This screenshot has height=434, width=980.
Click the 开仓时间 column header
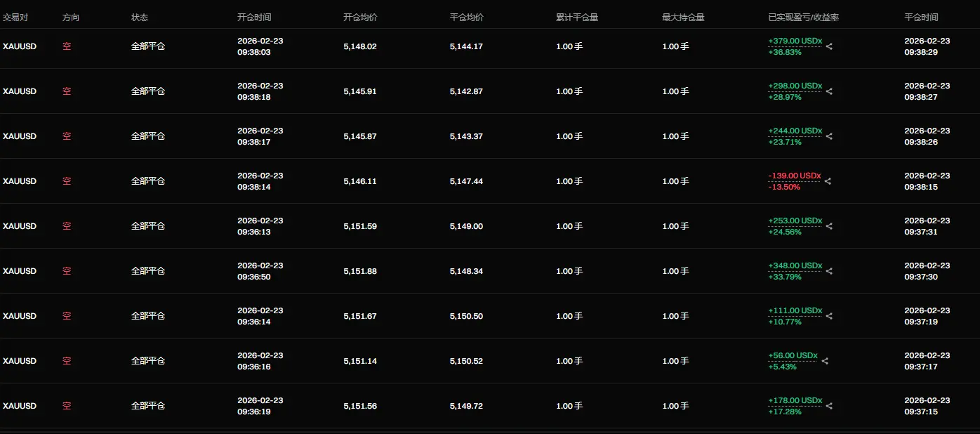point(254,18)
